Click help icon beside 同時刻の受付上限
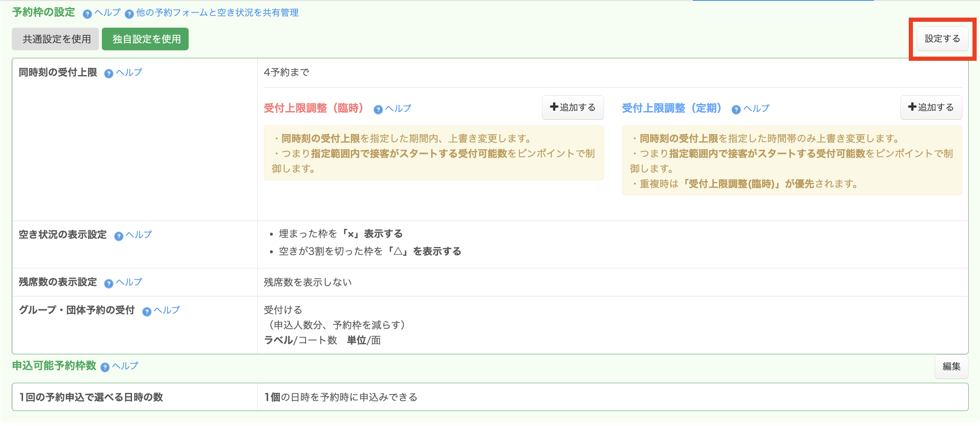The image size is (980, 426). 109,74
